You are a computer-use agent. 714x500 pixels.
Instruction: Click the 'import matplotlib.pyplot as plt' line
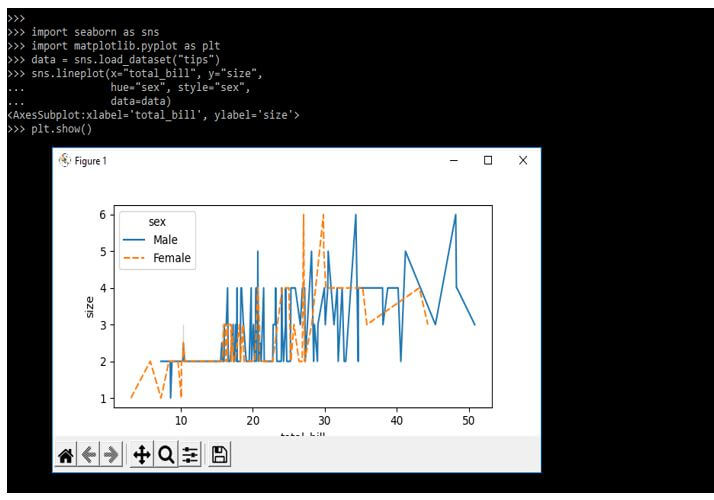(x=114, y=46)
